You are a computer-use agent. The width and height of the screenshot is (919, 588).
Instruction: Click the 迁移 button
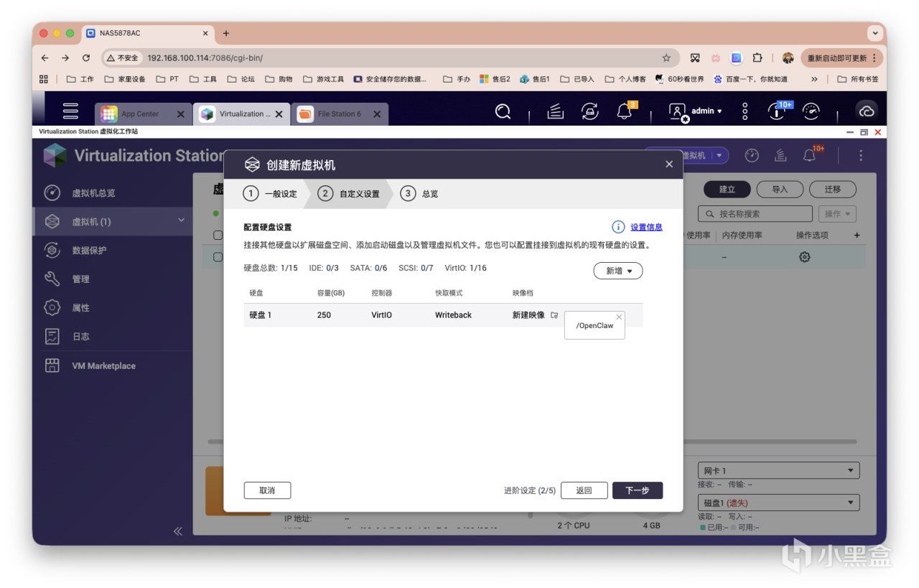(833, 190)
